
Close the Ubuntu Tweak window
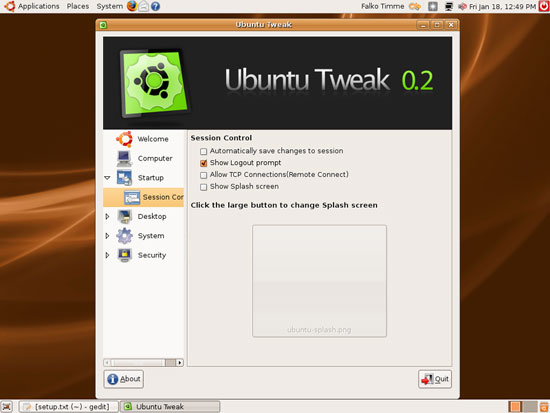coord(451,25)
